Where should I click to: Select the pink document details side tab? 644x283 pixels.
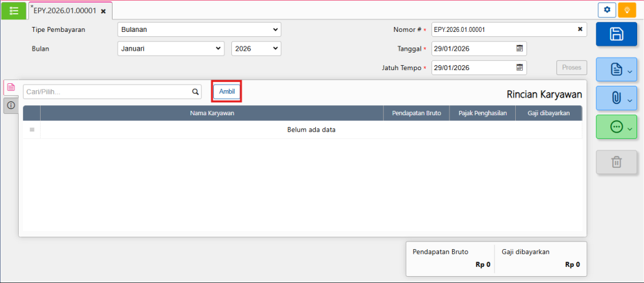tap(11, 88)
